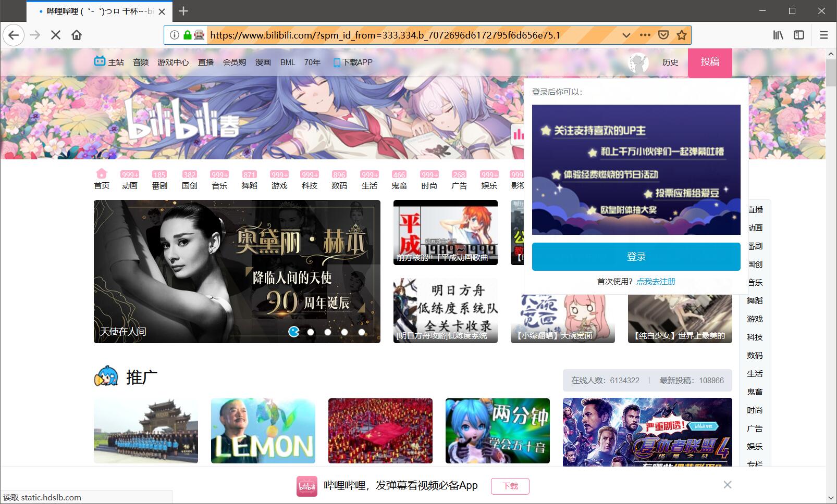Select the second carousel slide dot

(311, 332)
